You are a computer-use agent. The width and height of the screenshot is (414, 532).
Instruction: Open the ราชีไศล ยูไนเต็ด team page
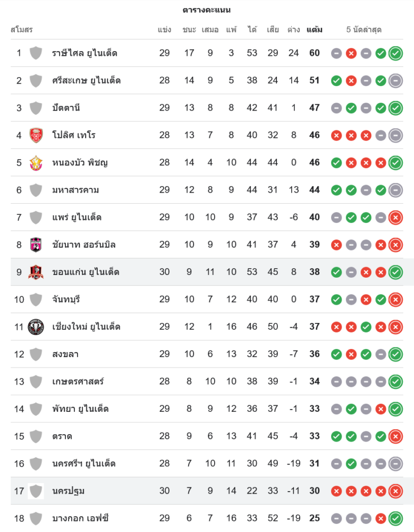tap(85, 53)
